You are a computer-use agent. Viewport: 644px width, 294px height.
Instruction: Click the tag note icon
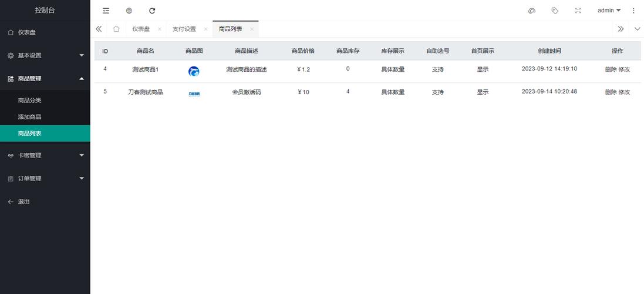[x=555, y=11]
